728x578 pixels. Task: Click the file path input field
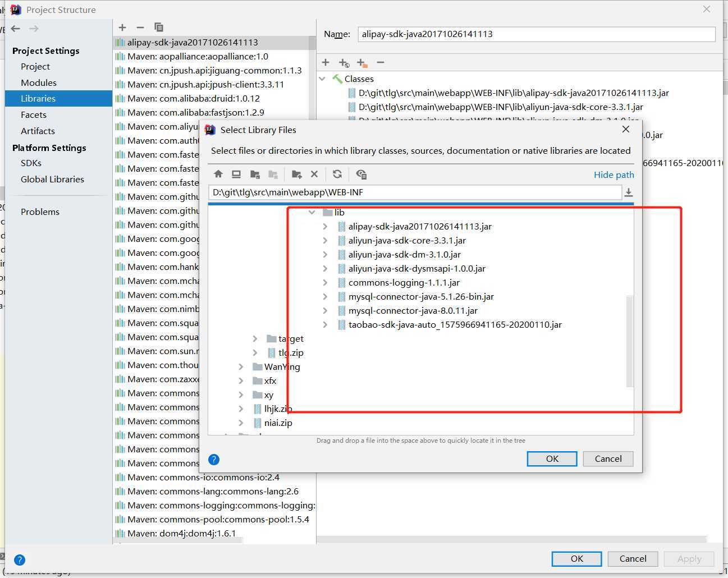414,192
